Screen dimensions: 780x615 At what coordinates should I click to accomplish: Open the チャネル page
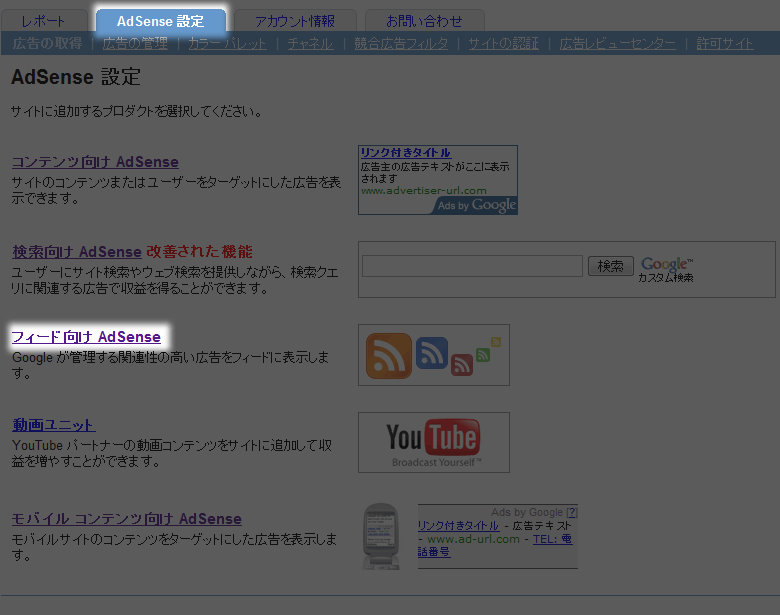click(x=310, y=43)
